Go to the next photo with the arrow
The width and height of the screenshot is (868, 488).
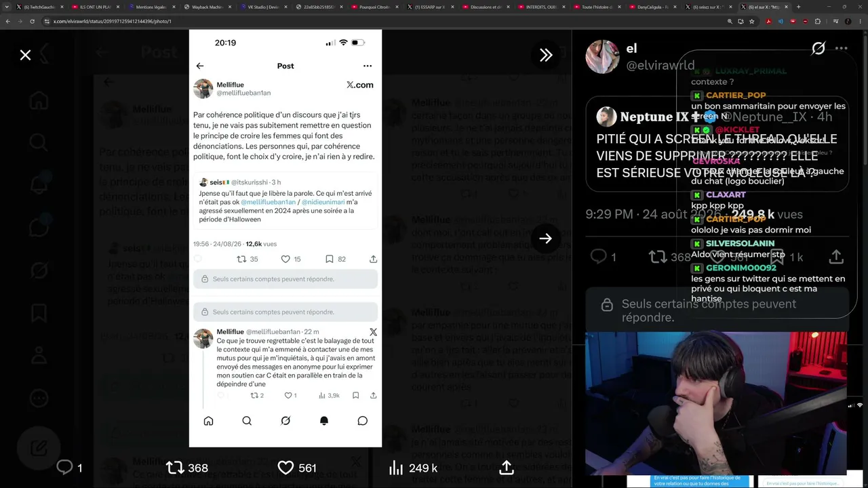546,238
